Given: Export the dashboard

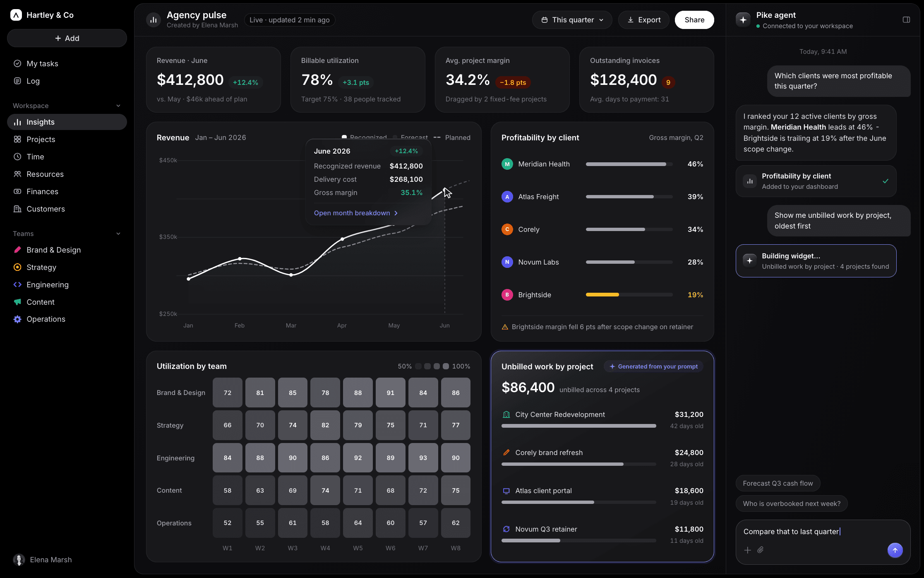Looking at the screenshot, I should pyautogui.click(x=643, y=20).
